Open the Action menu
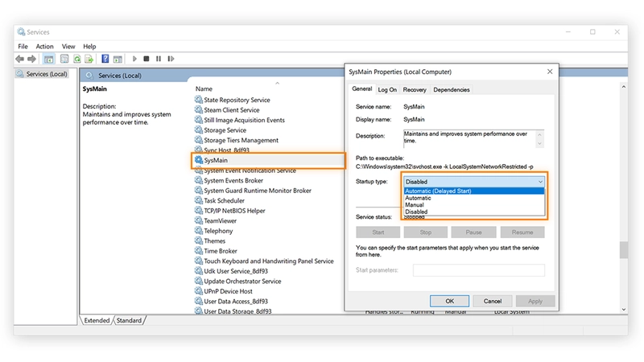The image size is (644, 362). coord(45,47)
